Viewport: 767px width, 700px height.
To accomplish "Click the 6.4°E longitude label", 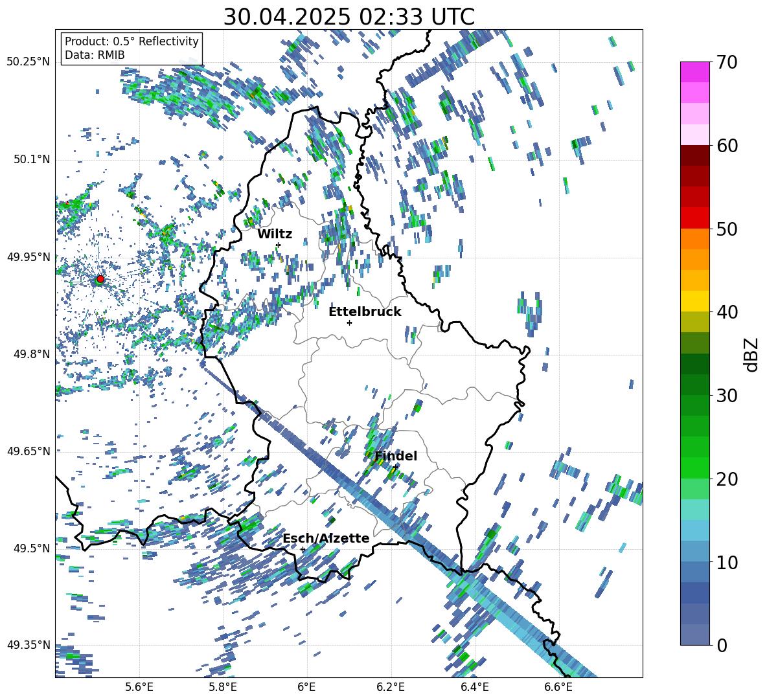I will click(x=474, y=688).
